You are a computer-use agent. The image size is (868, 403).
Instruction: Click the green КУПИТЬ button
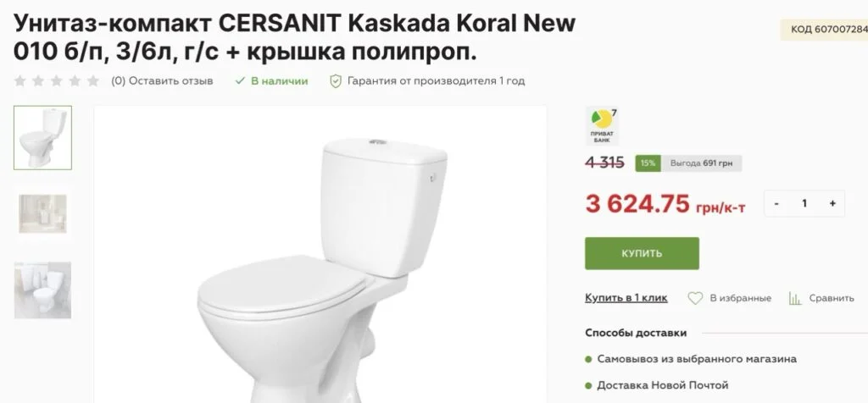pos(642,253)
